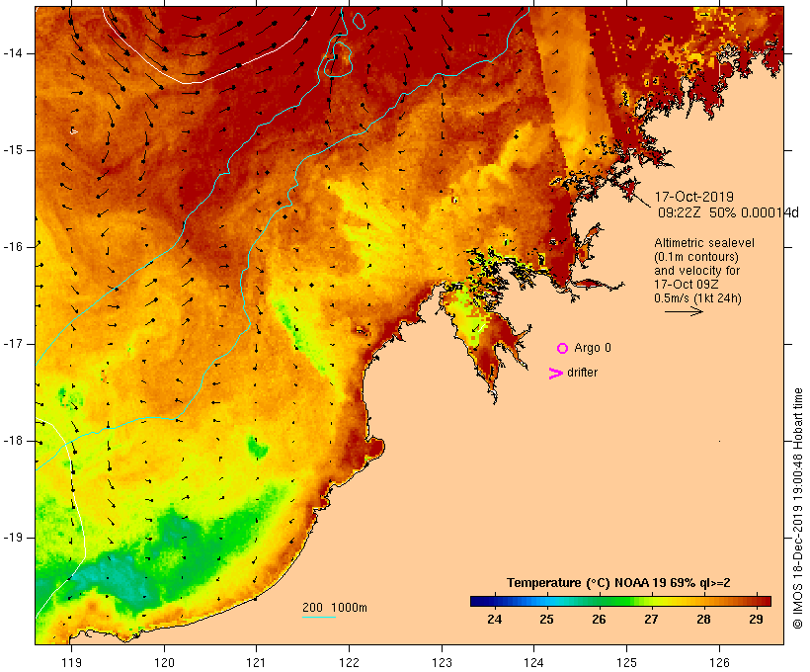
Task: Click the 'drifter' legend label
Action: 582,373
